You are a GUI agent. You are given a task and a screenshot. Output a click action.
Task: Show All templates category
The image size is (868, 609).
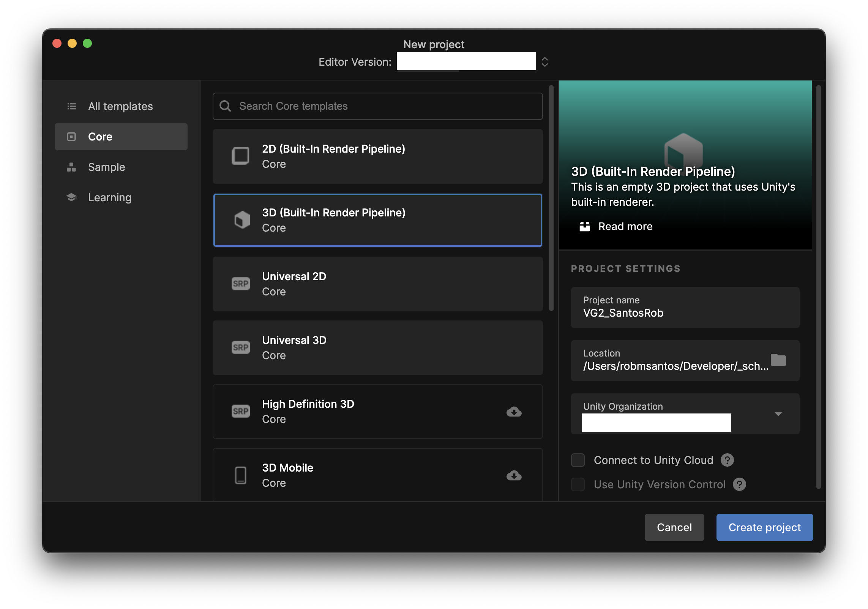[x=120, y=106]
